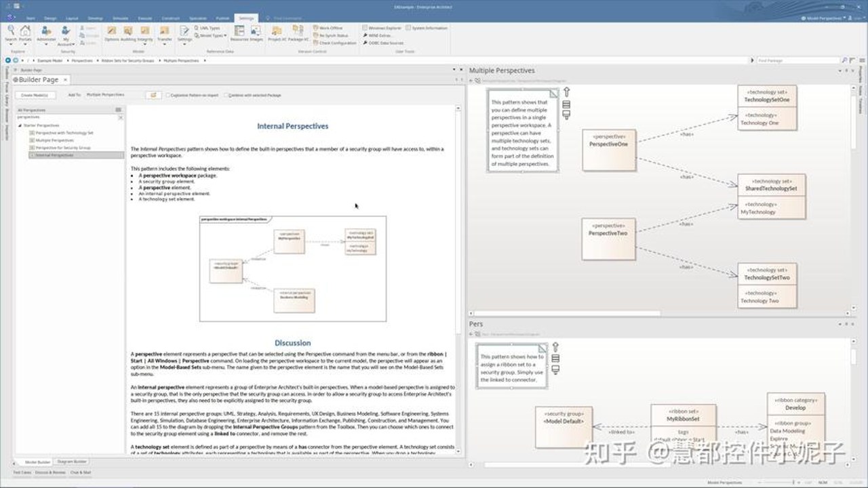The height and width of the screenshot is (488, 868).
Task: Select Perspective with Technology Set pattern
Action: pyautogui.click(x=62, y=133)
